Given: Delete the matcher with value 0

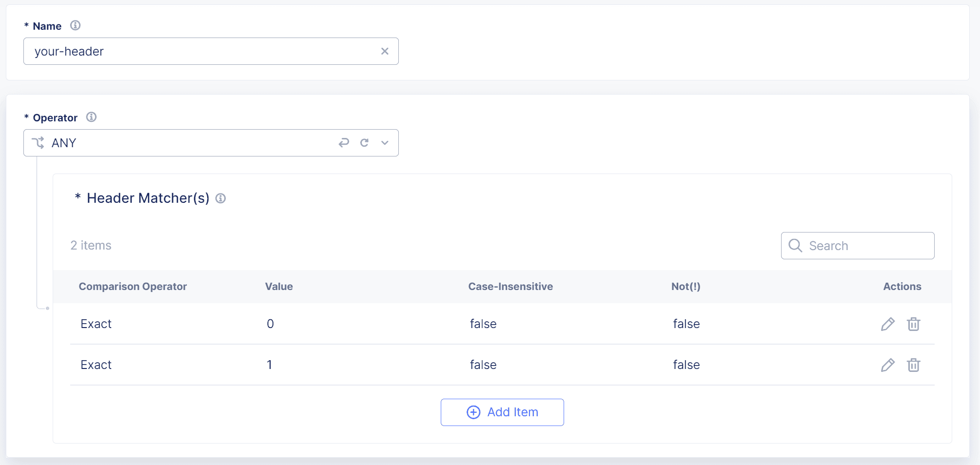Looking at the screenshot, I should [x=914, y=324].
